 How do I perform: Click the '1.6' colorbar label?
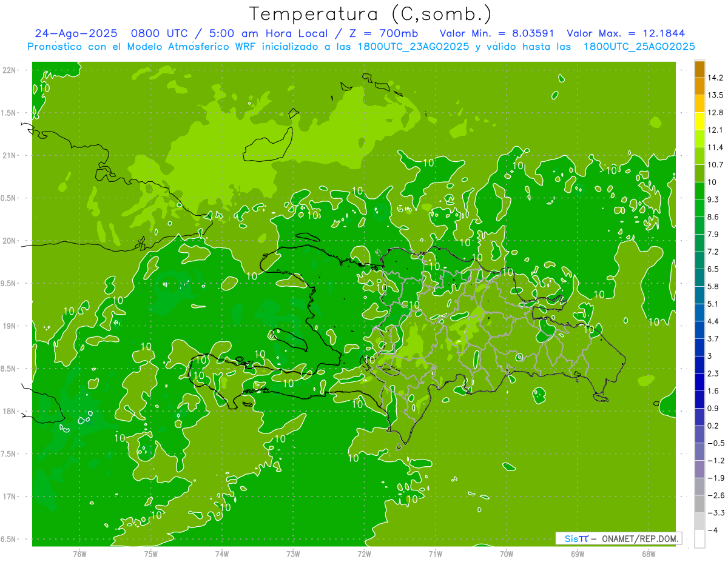click(x=713, y=391)
